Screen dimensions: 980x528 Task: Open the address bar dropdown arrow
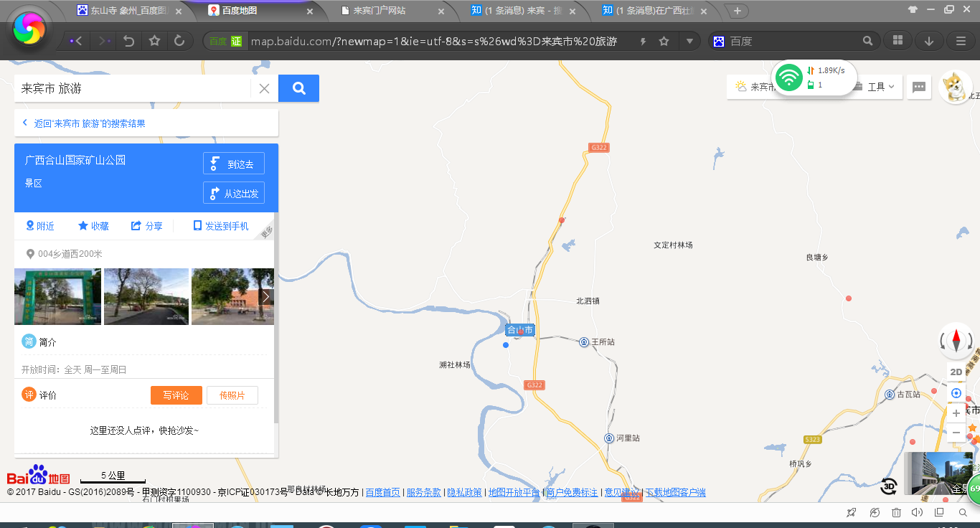click(x=689, y=41)
